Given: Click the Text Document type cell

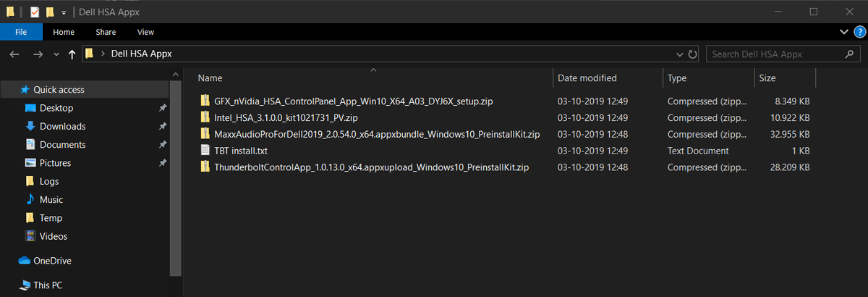Looking at the screenshot, I should coord(698,151).
